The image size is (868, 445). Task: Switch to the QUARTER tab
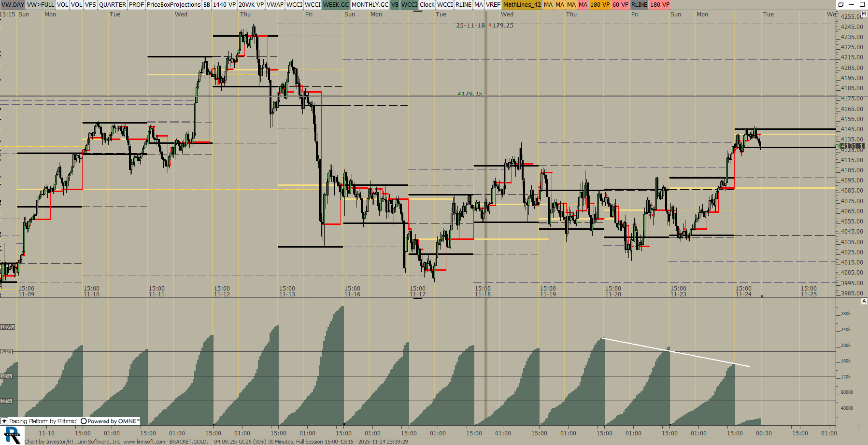[112, 4]
